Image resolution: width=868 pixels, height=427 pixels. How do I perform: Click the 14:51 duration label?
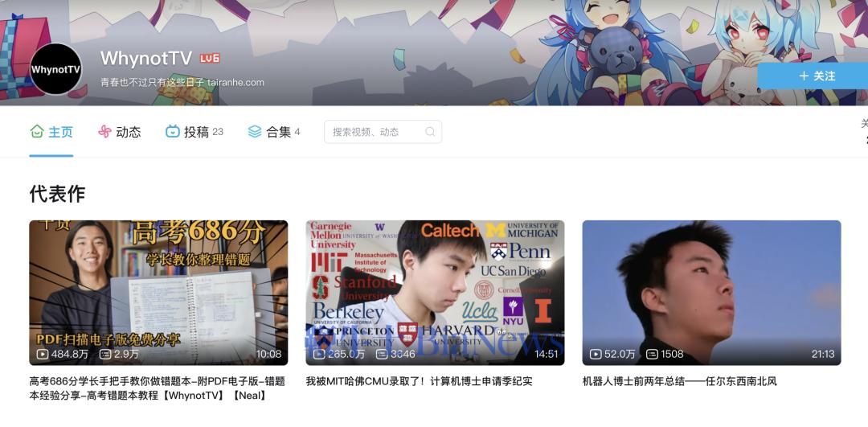(546, 354)
